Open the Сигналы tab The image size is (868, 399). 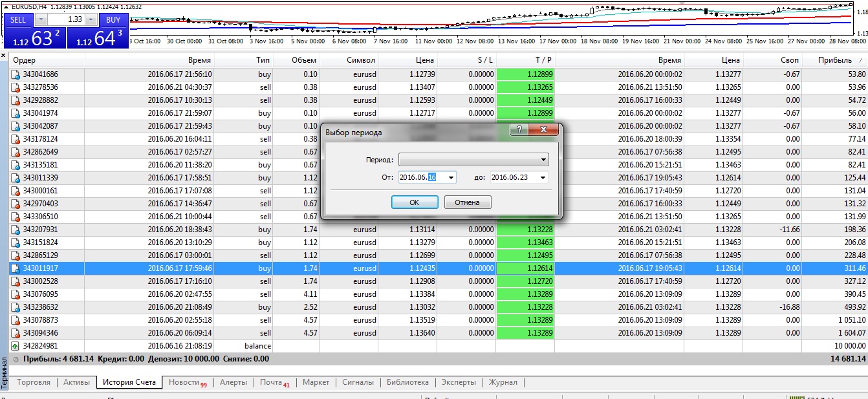358,382
